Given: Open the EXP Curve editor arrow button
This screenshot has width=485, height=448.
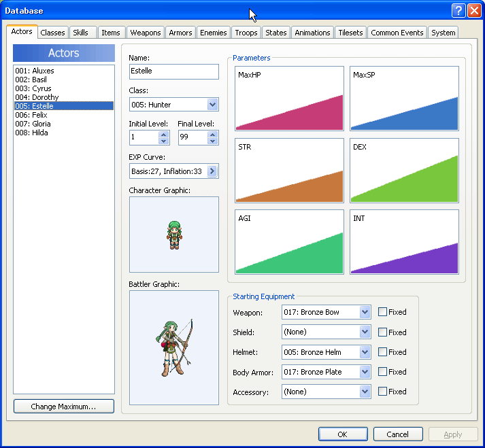Looking at the screenshot, I should (212, 171).
